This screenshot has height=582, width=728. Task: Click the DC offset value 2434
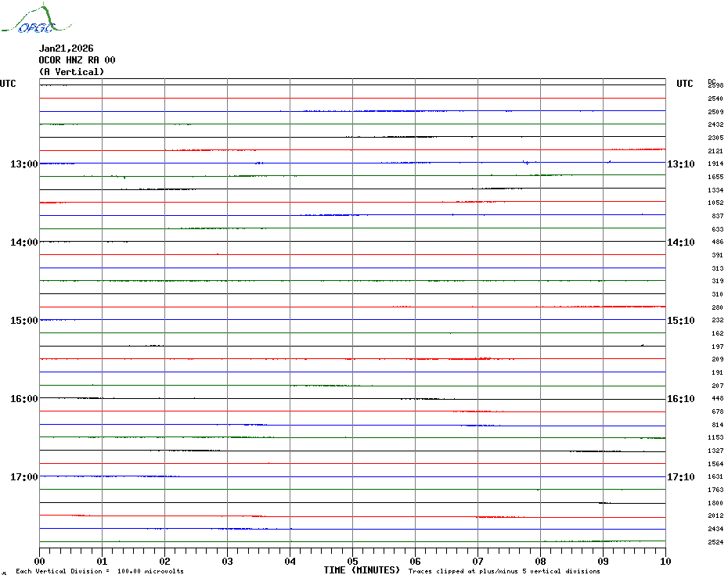point(715,529)
